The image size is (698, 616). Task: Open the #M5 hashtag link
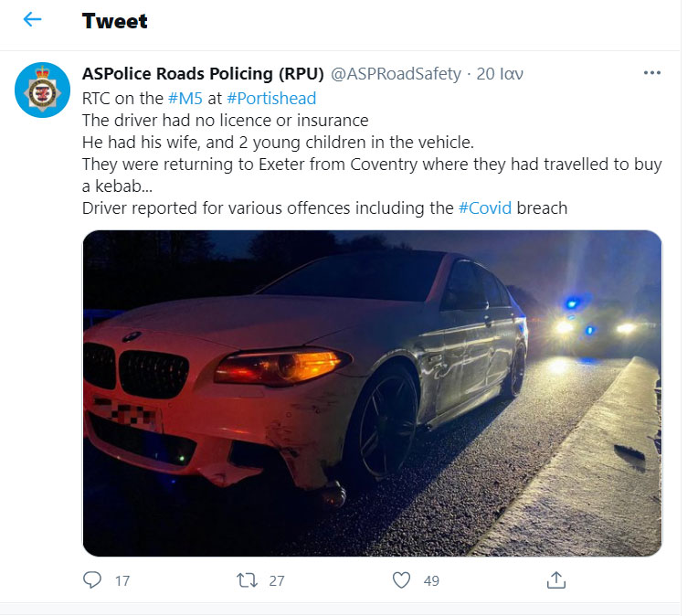click(185, 99)
